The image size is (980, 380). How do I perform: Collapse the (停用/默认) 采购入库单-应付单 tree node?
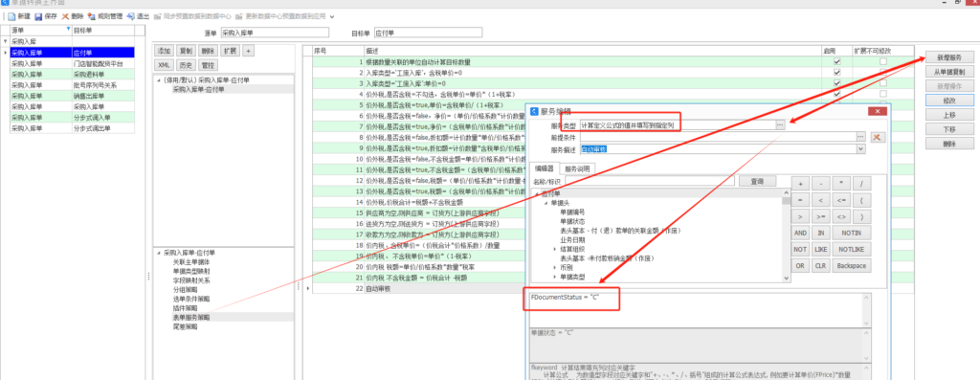(x=158, y=80)
